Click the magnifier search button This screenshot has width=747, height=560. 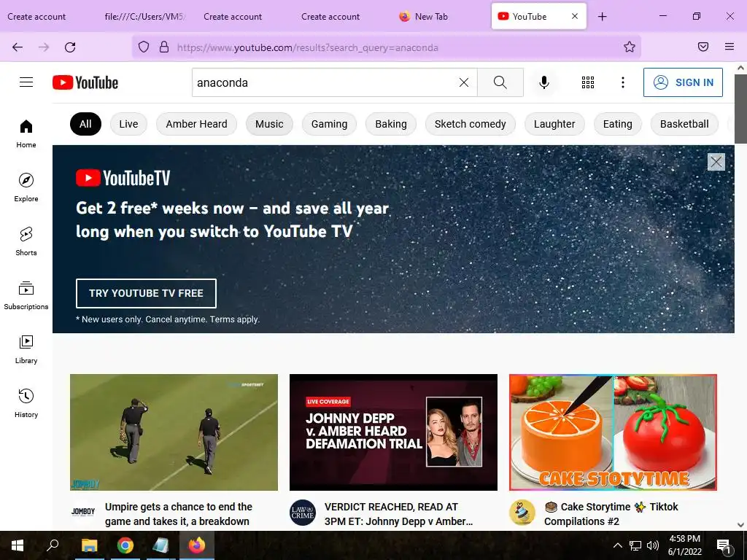coord(500,82)
